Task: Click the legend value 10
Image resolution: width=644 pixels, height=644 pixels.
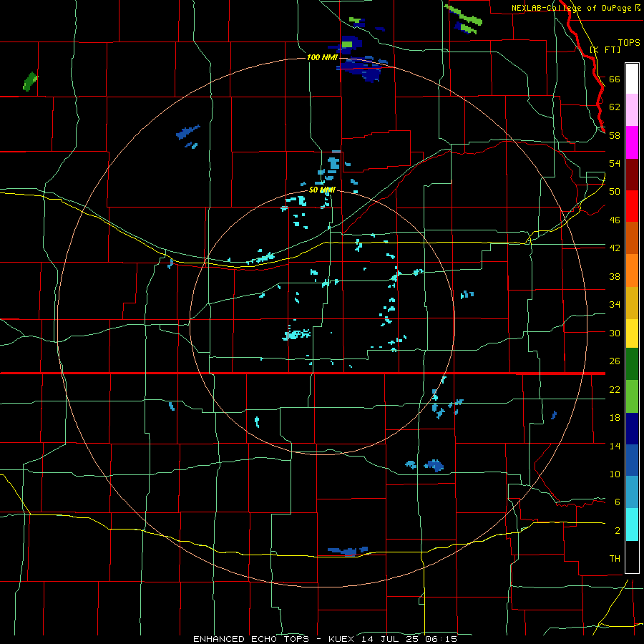Action: (x=615, y=474)
